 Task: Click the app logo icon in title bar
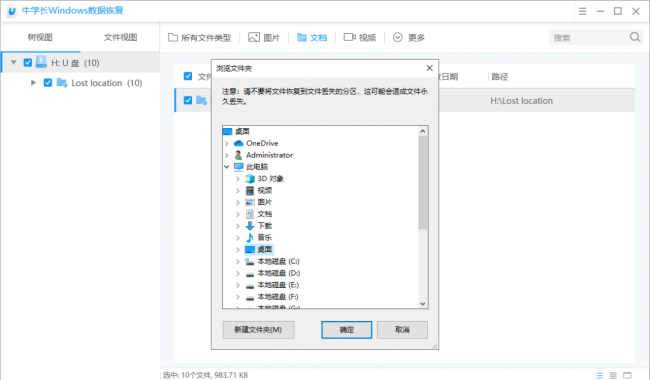click(12, 11)
